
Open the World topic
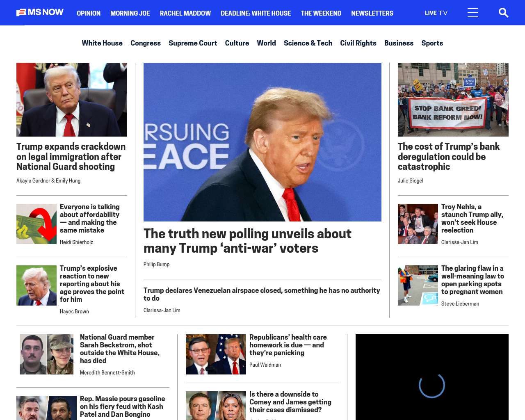(266, 43)
